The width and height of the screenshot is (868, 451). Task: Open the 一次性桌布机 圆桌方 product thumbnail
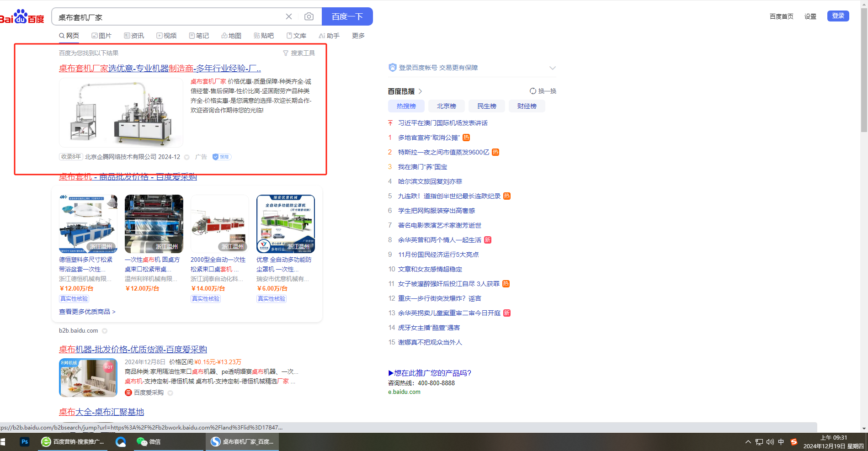[x=154, y=224]
